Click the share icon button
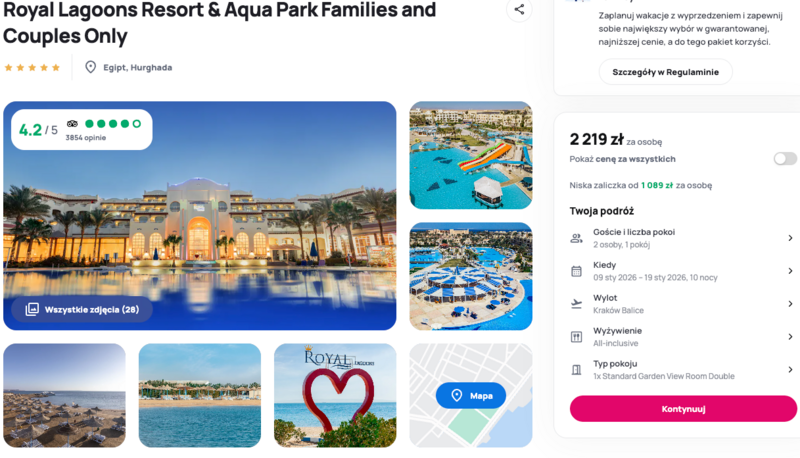The image size is (800, 458). 519,11
